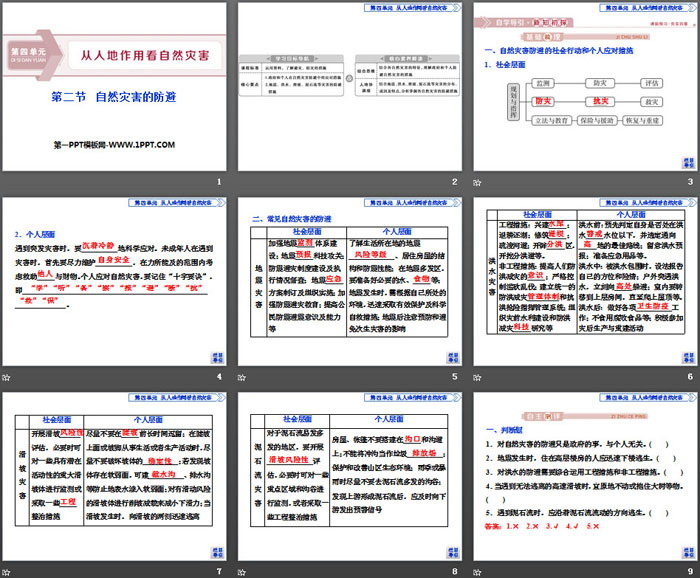Preview animation via star below slide 5
Screen dimensions: 700x578
click(243, 377)
